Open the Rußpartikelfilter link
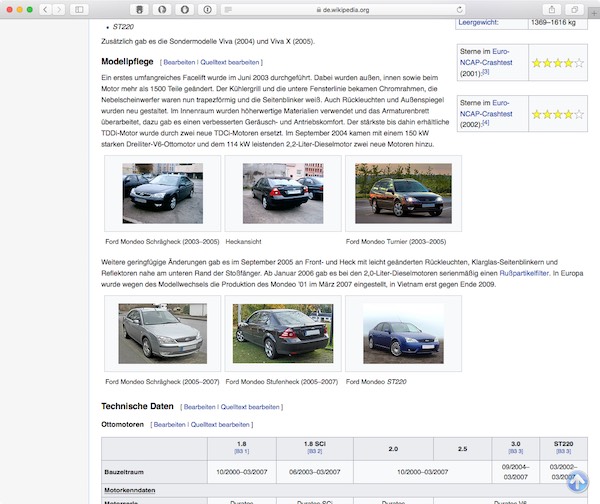 524,273
